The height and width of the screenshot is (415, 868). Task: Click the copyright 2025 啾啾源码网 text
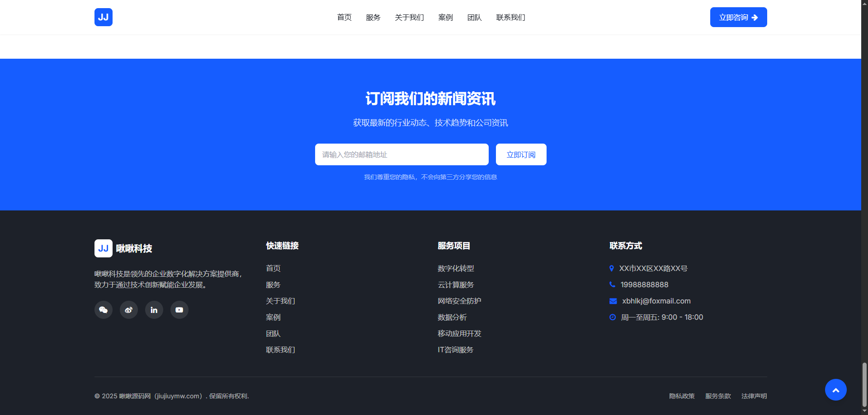point(172,396)
